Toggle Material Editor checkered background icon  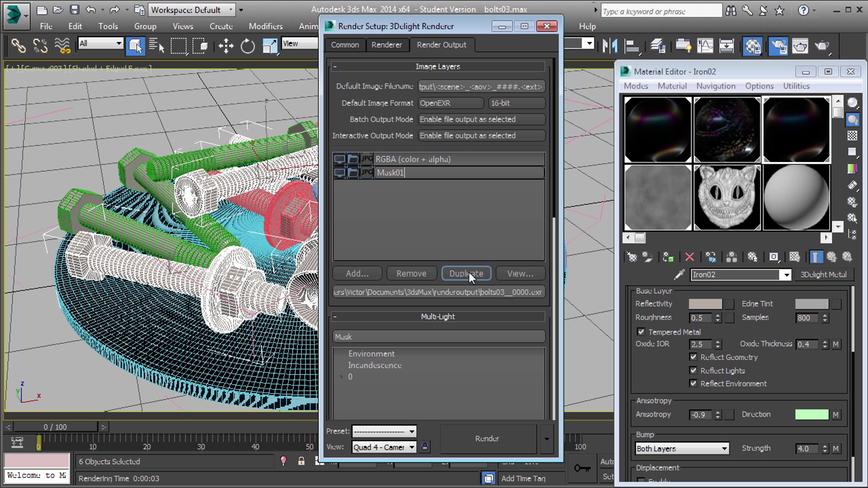[852, 136]
